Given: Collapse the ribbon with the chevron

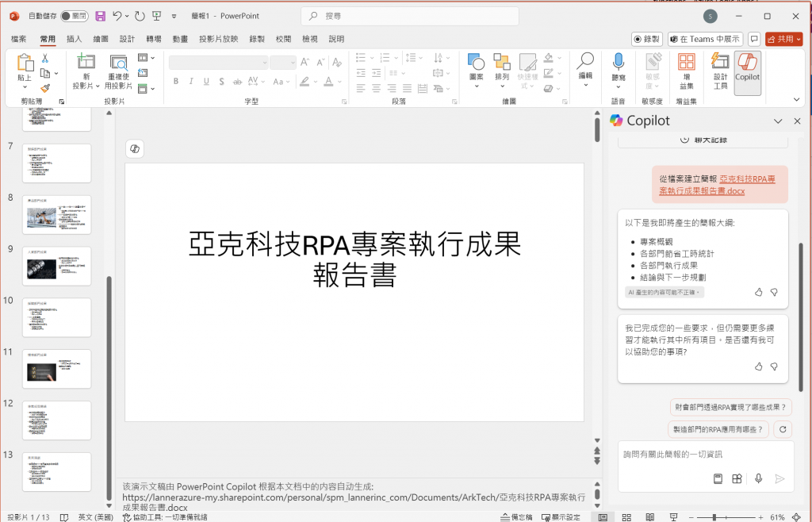Looking at the screenshot, I should coord(796,99).
